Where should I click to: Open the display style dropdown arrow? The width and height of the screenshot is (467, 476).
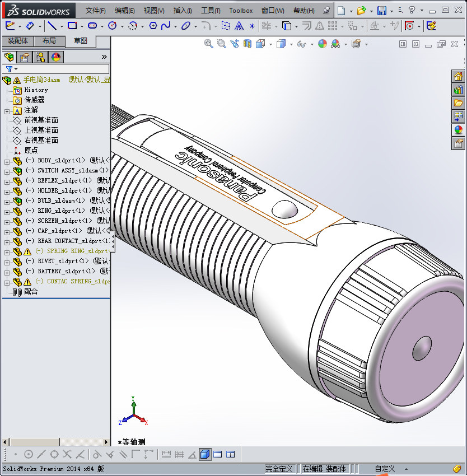coord(291,45)
